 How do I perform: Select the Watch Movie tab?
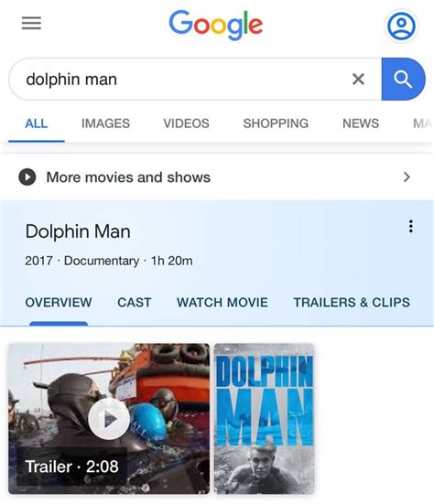[222, 303]
